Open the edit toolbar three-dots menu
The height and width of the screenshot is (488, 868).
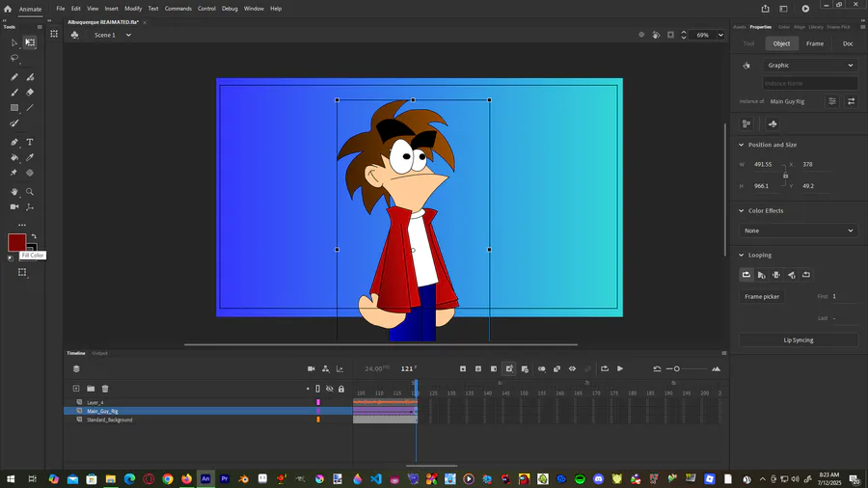point(22,225)
